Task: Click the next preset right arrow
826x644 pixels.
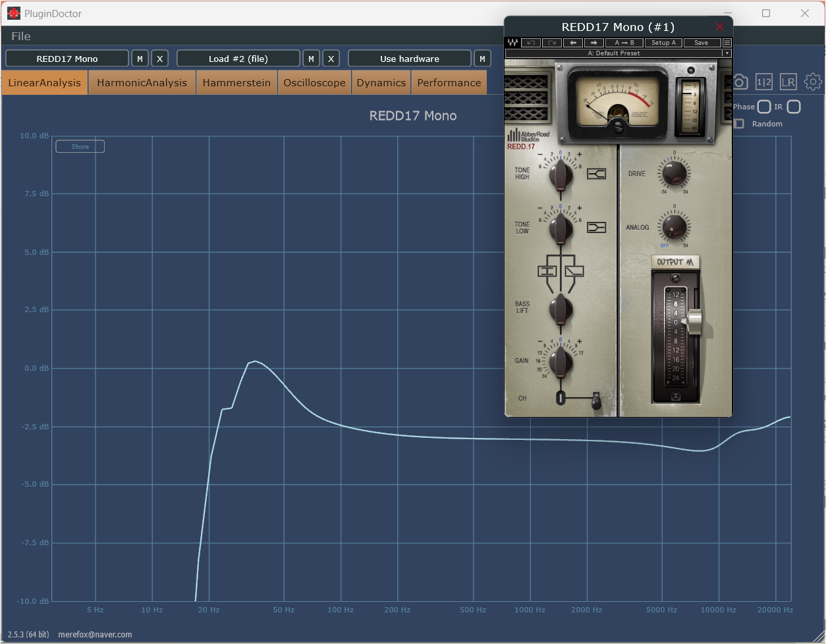Action: [x=593, y=43]
